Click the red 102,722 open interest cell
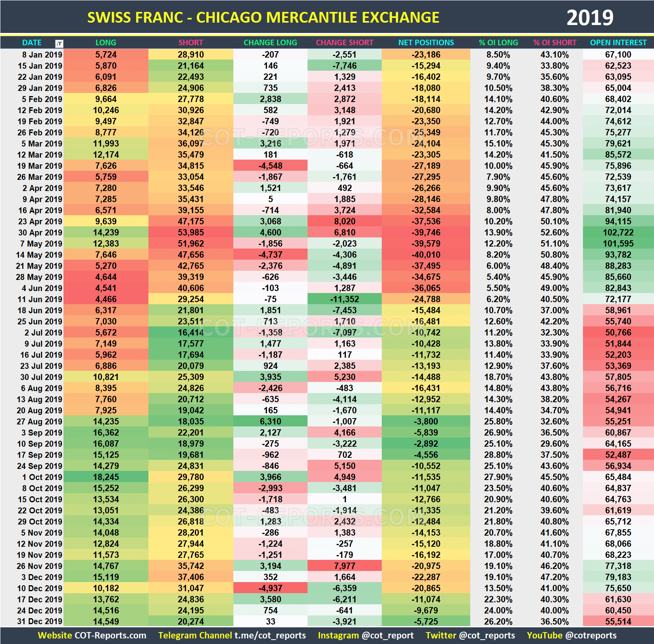 tap(618, 232)
